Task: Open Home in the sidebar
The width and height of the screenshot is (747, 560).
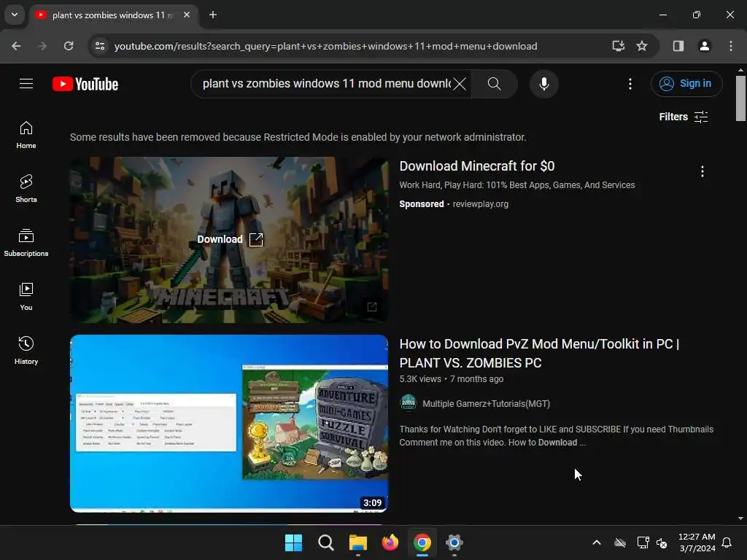Action: pos(26,135)
